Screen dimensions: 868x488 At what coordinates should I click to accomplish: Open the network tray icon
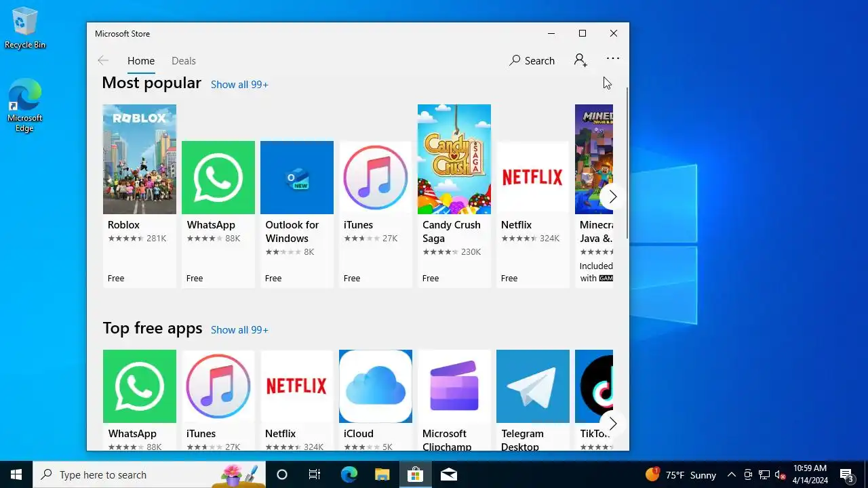(764, 474)
